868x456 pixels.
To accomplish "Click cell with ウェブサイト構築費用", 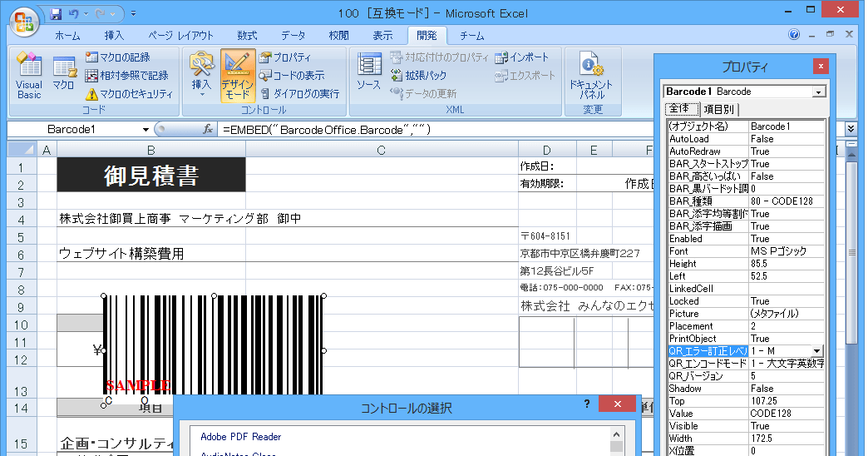I will point(151,255).
